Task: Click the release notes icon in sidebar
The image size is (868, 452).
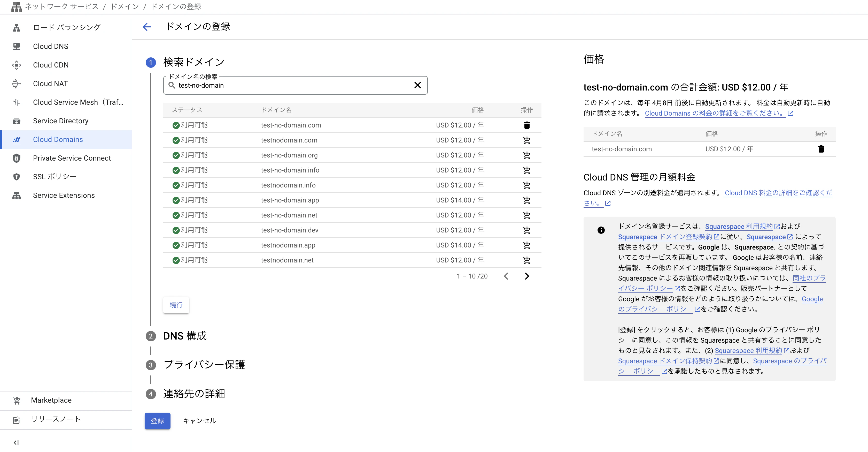Action: click(x=17, y=420)
